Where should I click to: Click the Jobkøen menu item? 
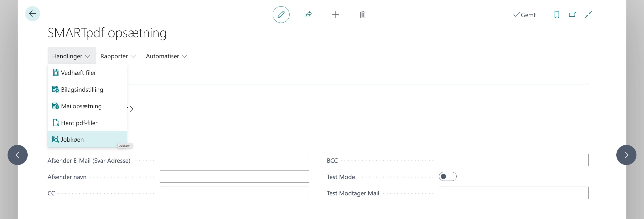click(72, 139)
